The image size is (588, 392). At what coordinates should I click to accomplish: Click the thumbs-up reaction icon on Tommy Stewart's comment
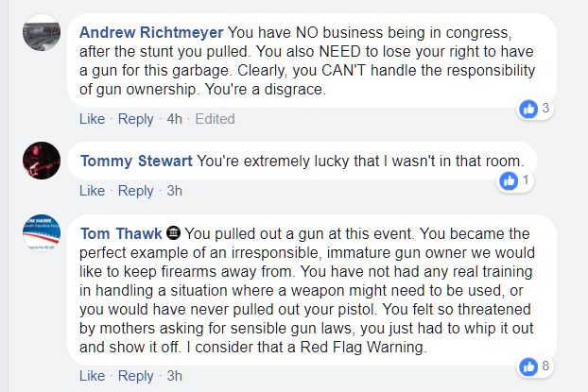pos(509,181)
